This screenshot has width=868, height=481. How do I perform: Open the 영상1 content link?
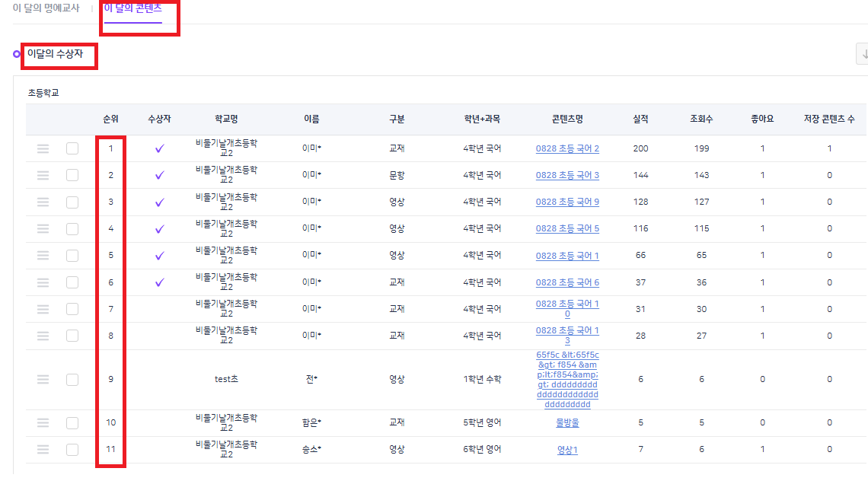[567, 450]
